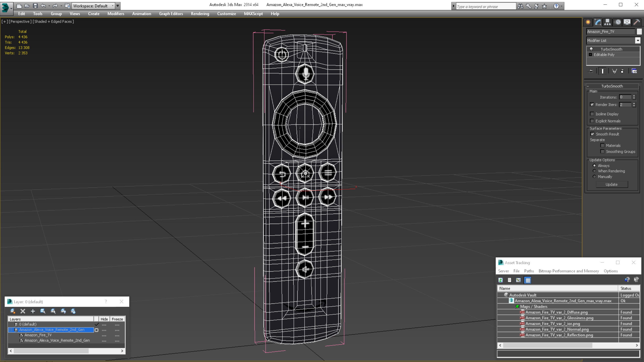Viewport: 644px width, 362px height.
Task: Open quick access toolbar customize arrow
Action: (x=118, y=6)
